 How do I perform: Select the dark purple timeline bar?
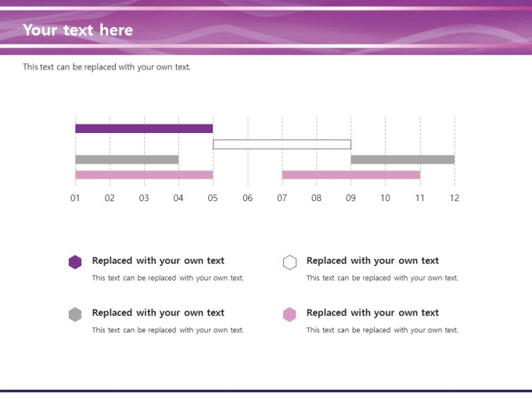coord(144,128)
